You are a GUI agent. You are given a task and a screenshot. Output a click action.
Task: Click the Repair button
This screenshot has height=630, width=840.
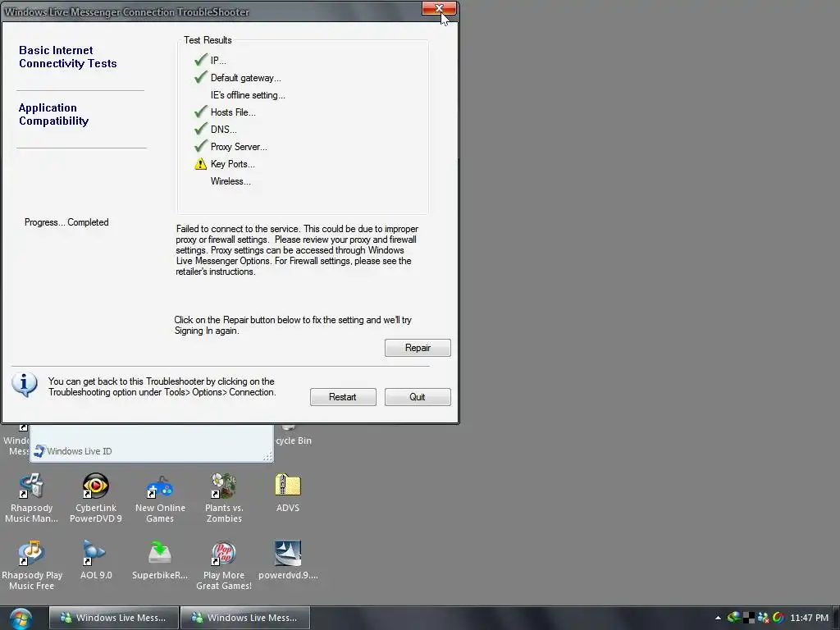pos(418,348)
